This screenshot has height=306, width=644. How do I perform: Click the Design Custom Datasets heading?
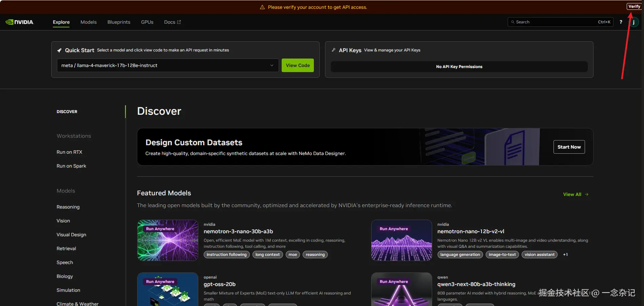(194, 143)
